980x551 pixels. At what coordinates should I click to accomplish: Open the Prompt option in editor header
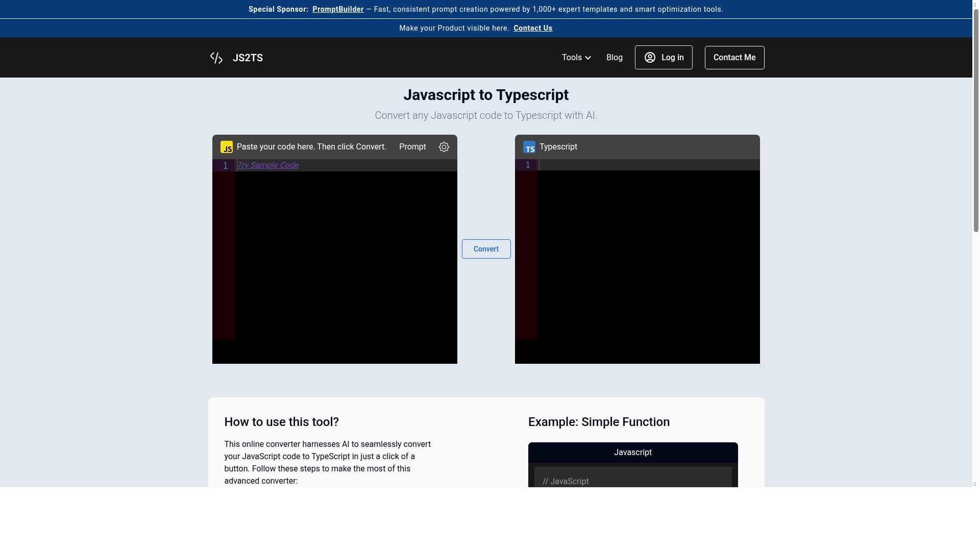coord(412,147)
